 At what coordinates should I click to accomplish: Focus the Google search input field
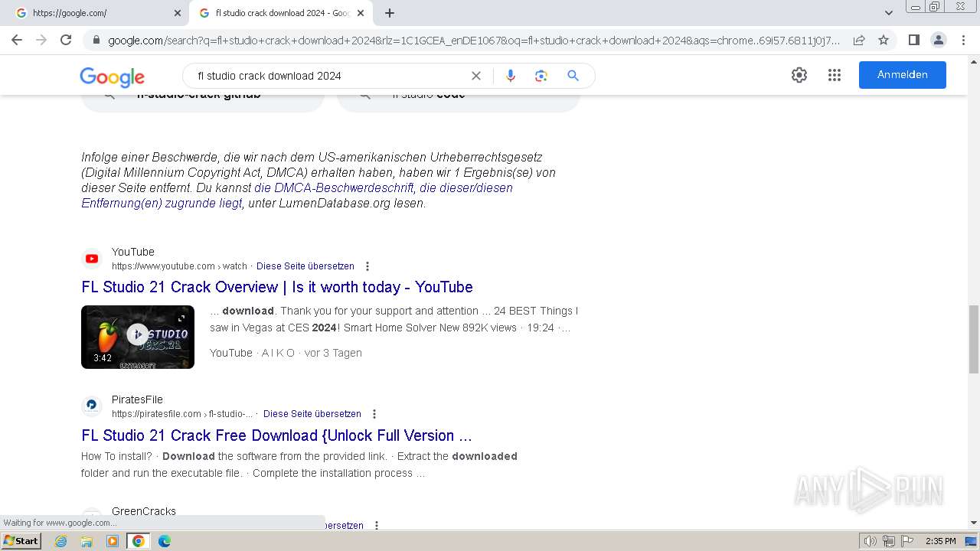tap(329, 76)
